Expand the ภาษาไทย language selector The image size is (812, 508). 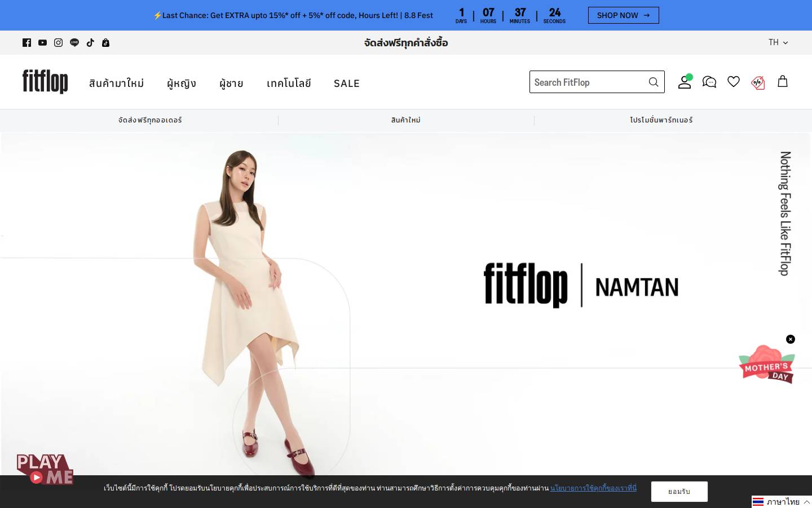782,502
